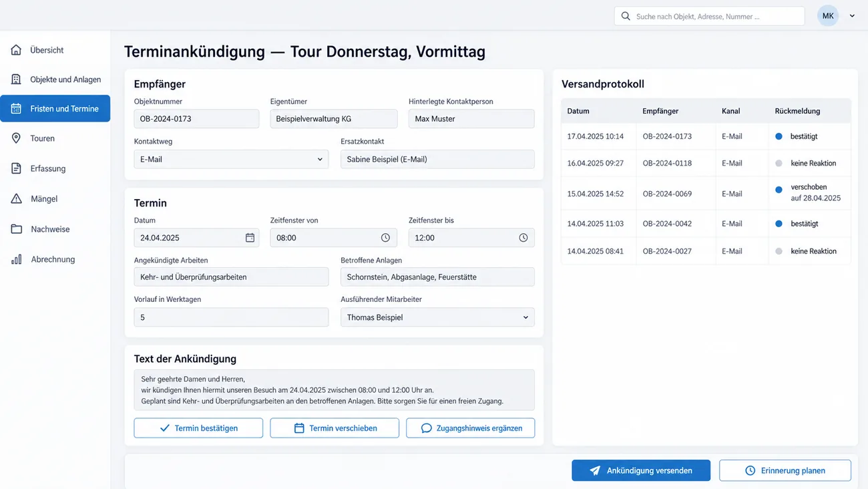Click the Vorlauf in Werktagen field
The height and width of the screenshot is (489, 868).
[231, 317]
